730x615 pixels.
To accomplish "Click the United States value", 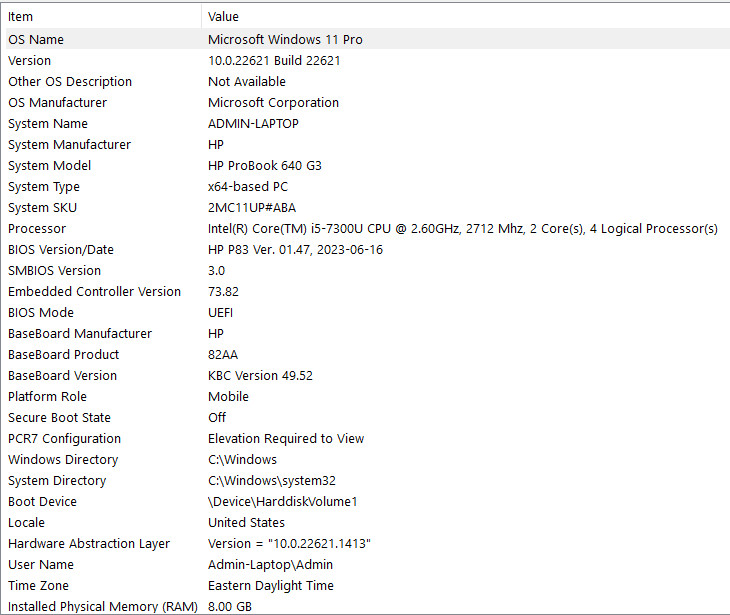I will click(x=246, y=522).
